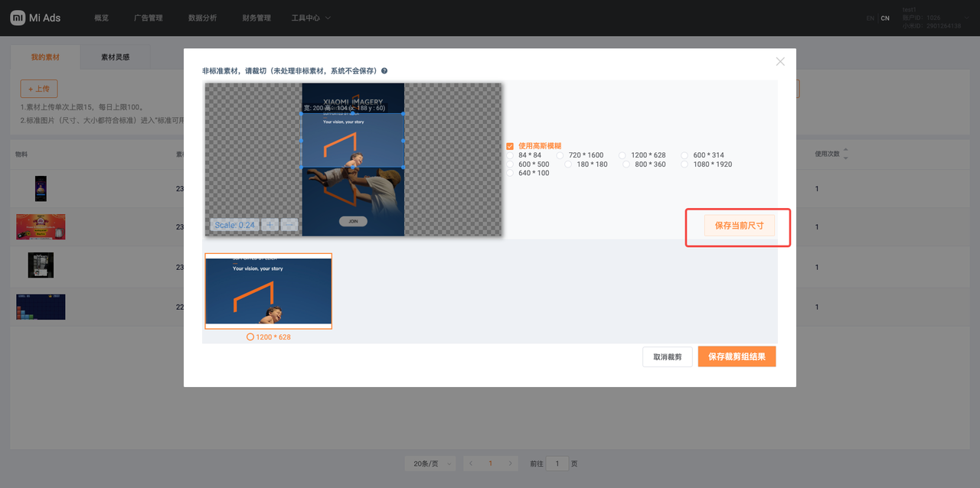The image size is (980, 488).
Task: Zoom out with the minus scale button
Action: coord(289,225)
